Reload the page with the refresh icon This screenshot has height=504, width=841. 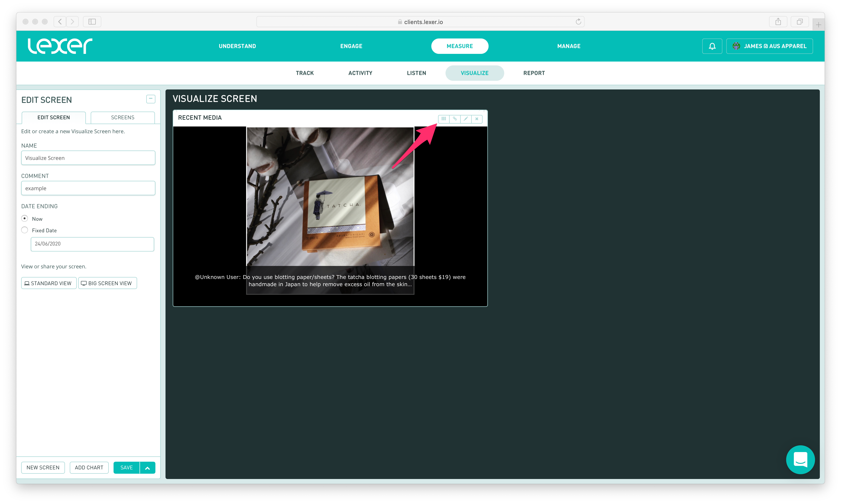click(x=579, y=22)
